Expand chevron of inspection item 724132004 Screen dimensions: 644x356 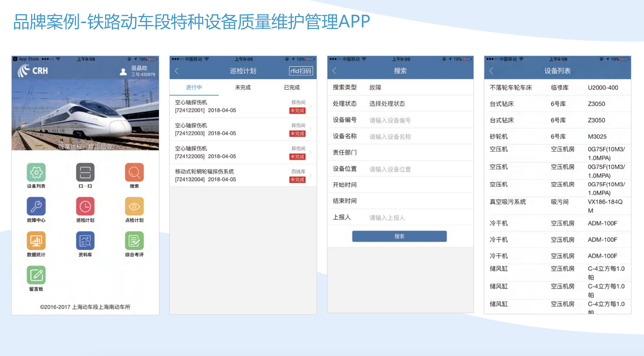pyautogui.click(x=311, y=175)
